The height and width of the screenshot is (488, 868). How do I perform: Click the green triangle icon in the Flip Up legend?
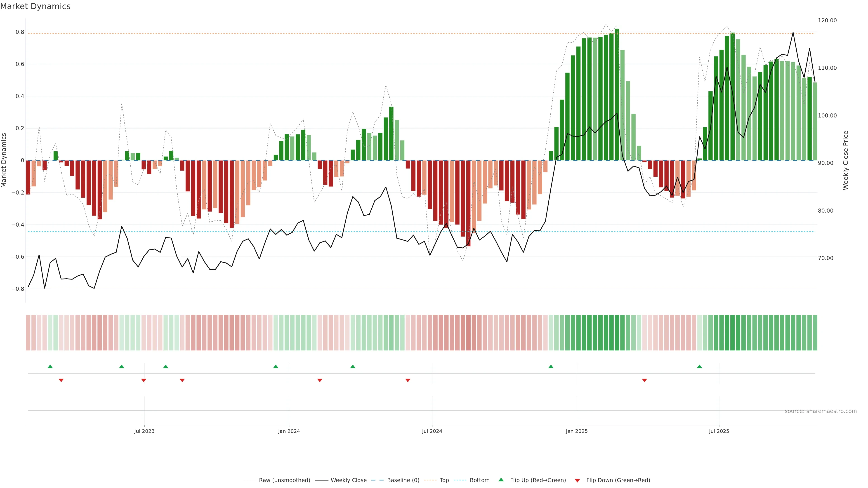pos(501,480)
